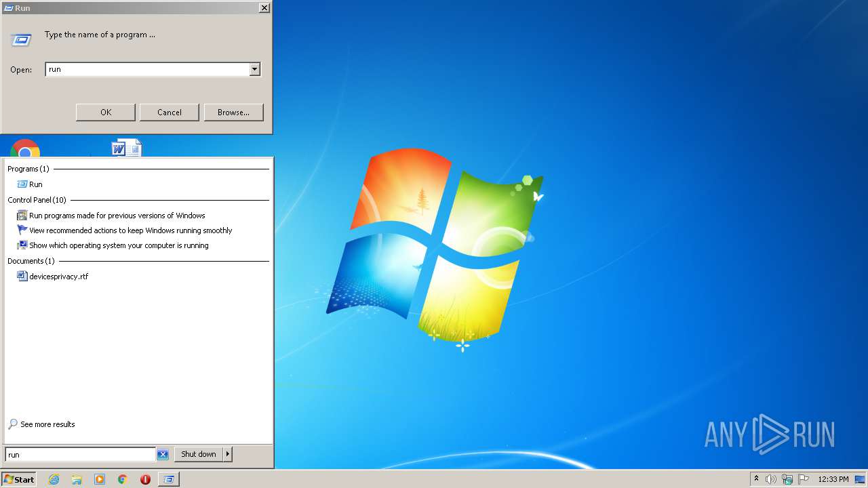The width and height of the screenshot is (868, 488).
Task: Open Internet Explorer from taskbar
Action: click(x=54, y=479)
